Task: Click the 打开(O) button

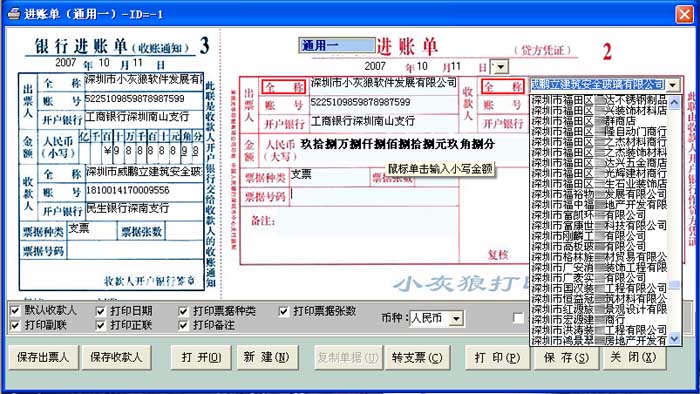Action: (x=201, y=357)
